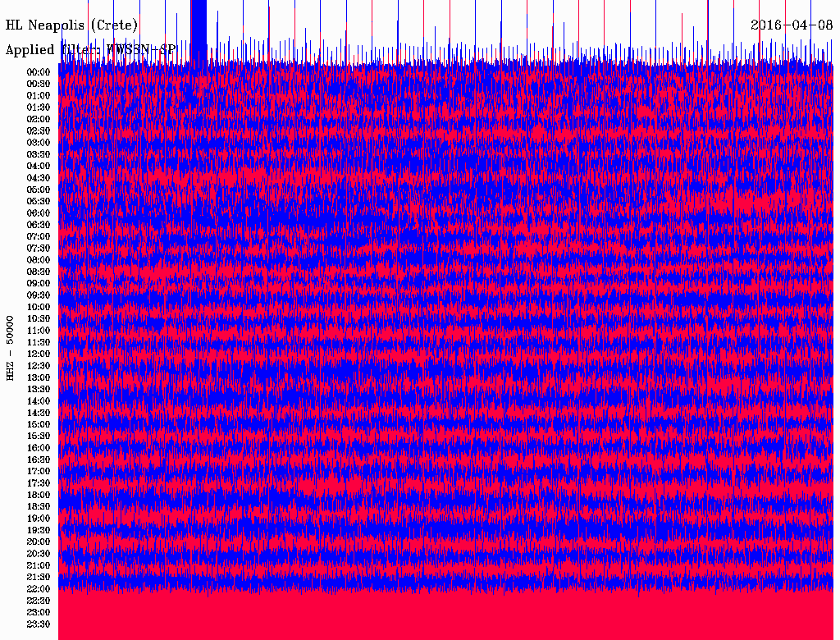This screenshot has height=640, width=840.
Task: Select the 20:00 time marker
Action: 39,542
